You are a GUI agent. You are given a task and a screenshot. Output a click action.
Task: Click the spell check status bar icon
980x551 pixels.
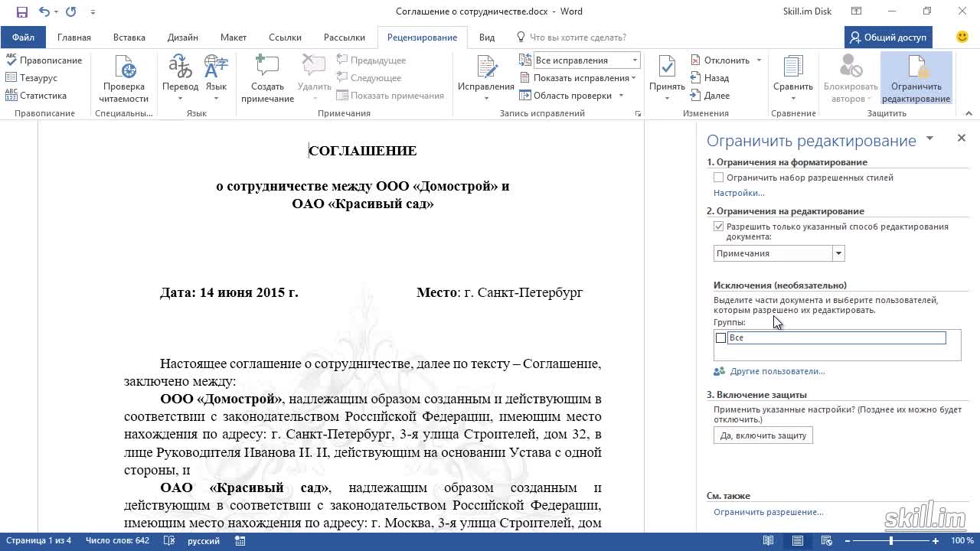coord(169,540)
